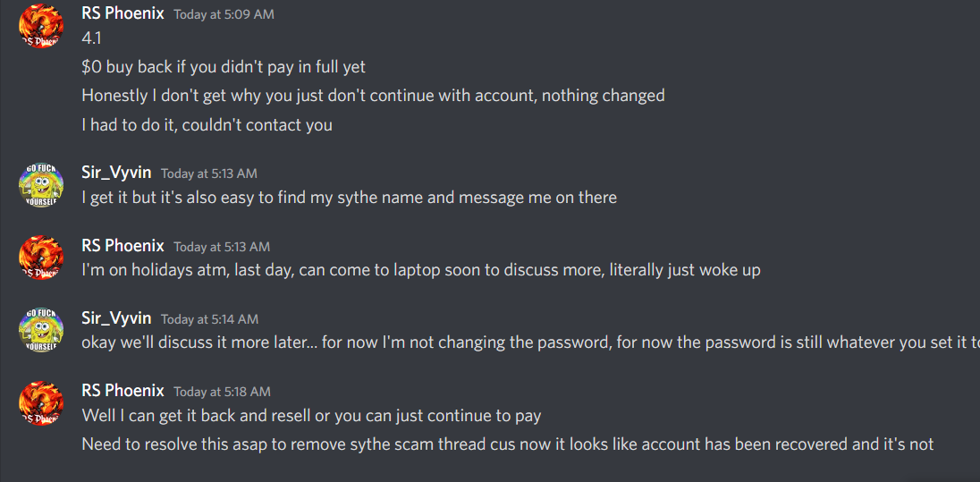Click the "I had to do it" message

[207, 125]
